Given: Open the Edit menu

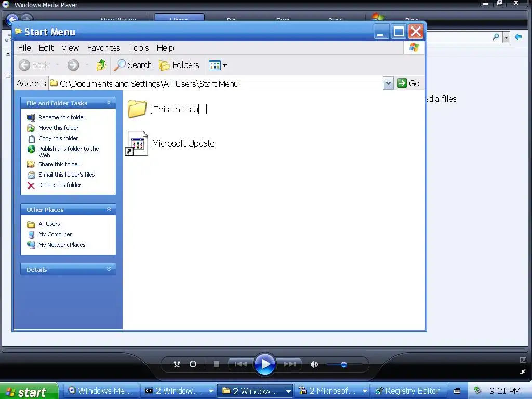Looking at the screenshot, I should click(46, 48).
